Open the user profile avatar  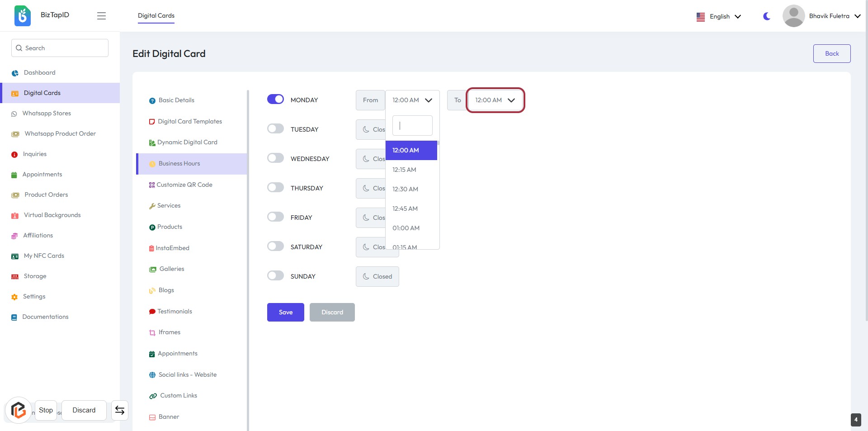793,16
